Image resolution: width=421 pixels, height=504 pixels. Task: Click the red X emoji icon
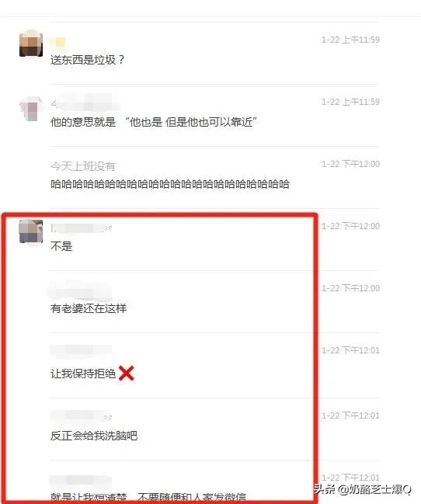[127, 374]
